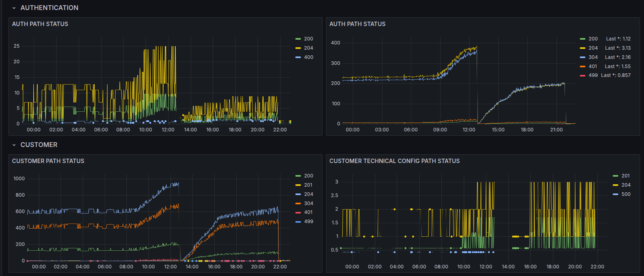Open title menu of AUTH PATH STATUS panel with Last values
The width and height of the screenshot is (644, 276).
click(358, 24)
